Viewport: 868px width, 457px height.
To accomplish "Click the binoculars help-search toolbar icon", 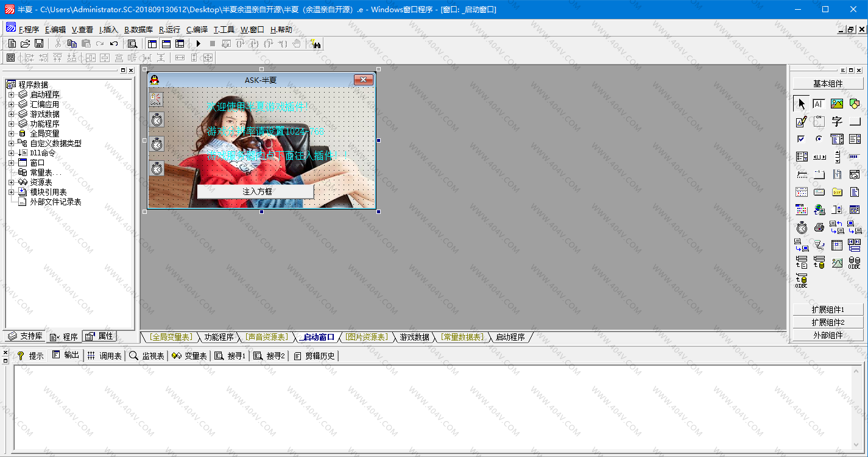I will [315, 44].
